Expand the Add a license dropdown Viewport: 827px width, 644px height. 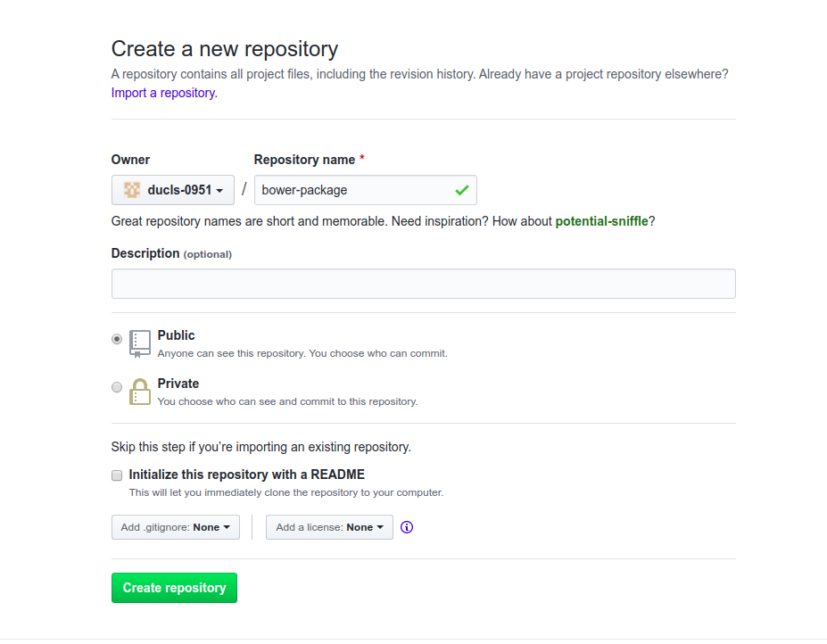pyautogui.click(x=329, y=527)
